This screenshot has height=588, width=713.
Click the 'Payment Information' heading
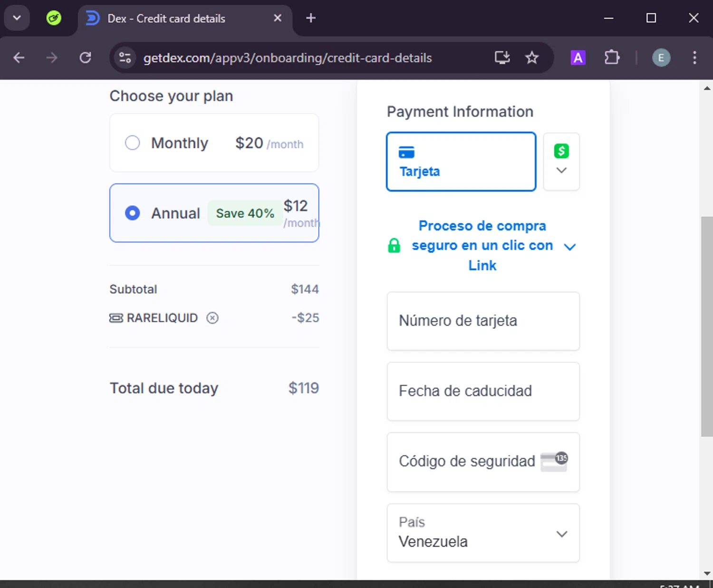tap(460, 112)
